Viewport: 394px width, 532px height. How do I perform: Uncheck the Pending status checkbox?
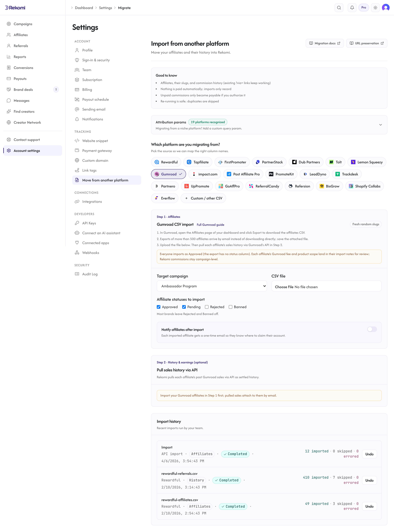point(184,307)
